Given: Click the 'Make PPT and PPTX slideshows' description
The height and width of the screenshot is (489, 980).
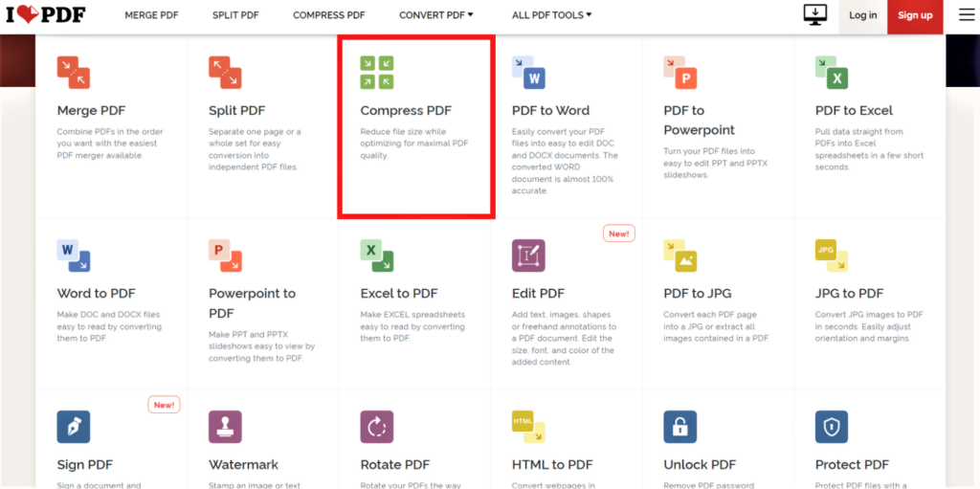Looking at the screenshot, I should click(262, 346).
